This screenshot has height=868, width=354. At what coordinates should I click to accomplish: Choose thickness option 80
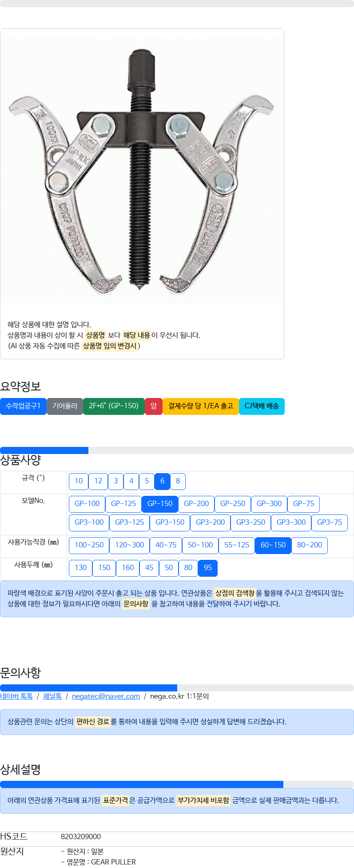tap(188, 568)
